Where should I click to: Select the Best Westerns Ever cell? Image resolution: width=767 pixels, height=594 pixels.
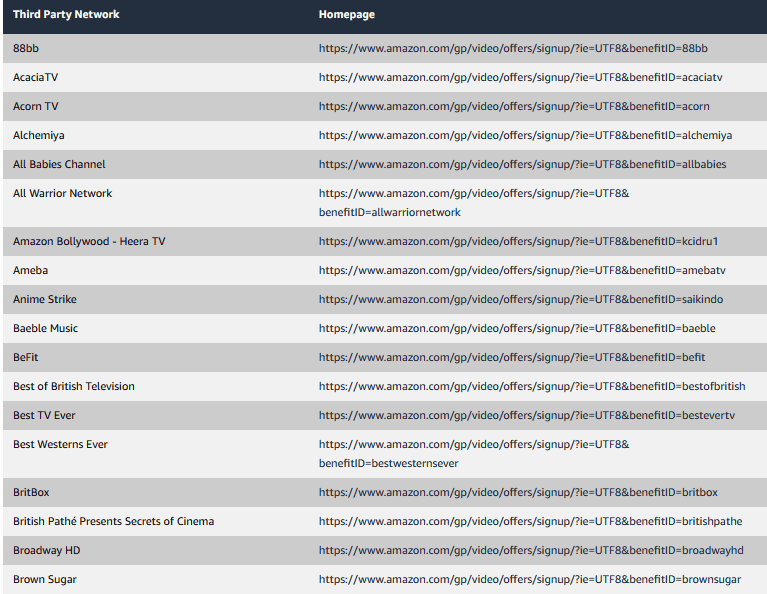pyautogui.click(x=60, y=444)
